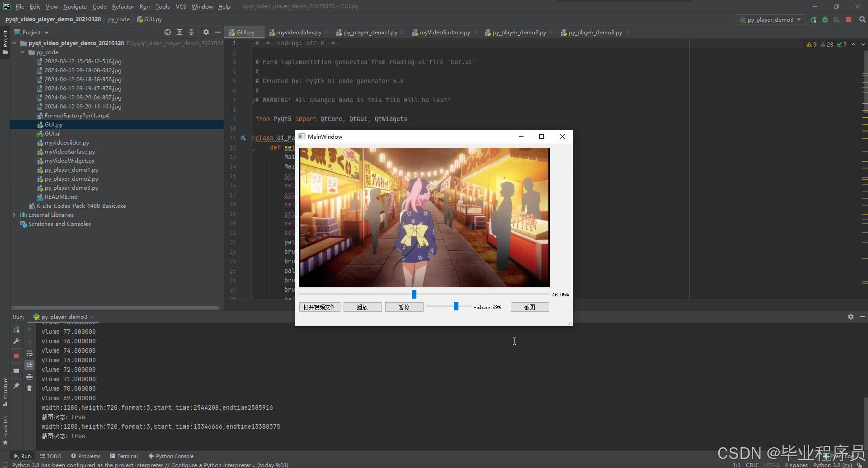
Task: Expand External Libraries node
Action: pos(14,215)
